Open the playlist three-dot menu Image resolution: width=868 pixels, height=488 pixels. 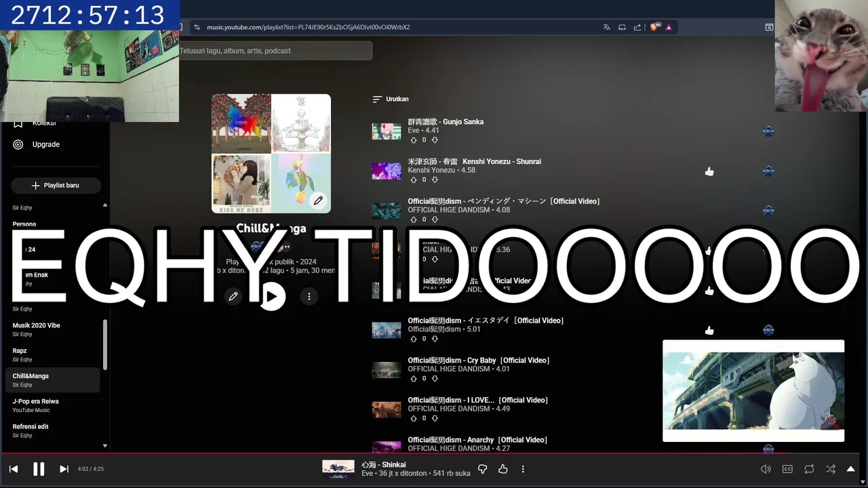309,297
